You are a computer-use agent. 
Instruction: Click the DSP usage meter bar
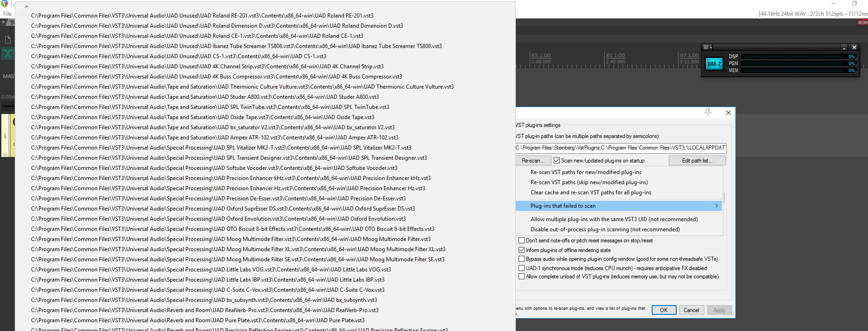[x=799, y=57]
